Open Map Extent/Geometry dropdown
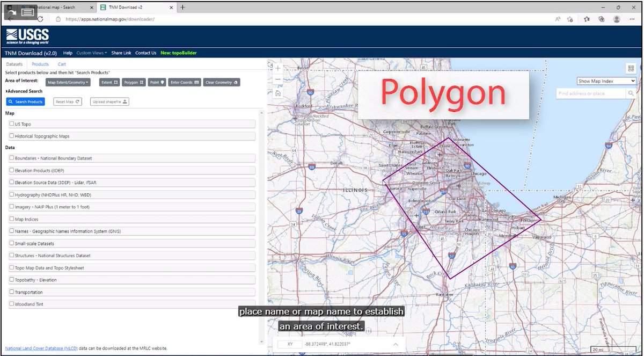Viewport: 644px width, 356px height. pyautogui.click(x=68, y=82)
